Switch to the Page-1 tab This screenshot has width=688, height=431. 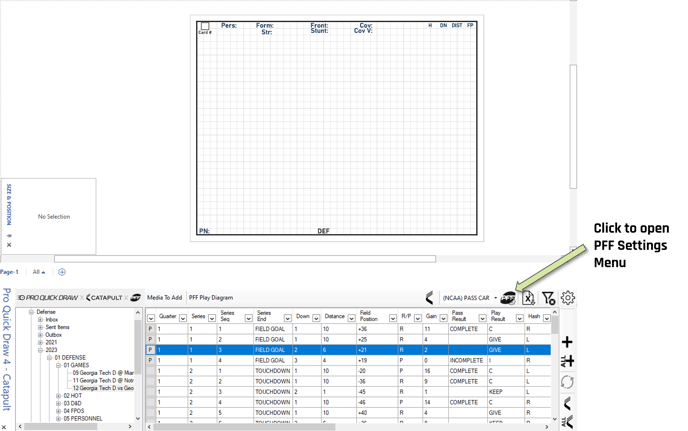click(9, 272)
